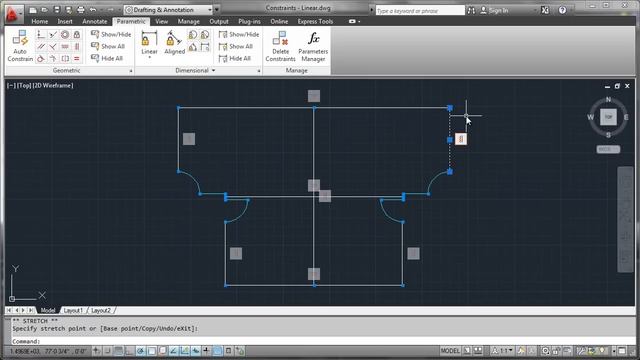Toggle Dynamic Input in status bar

[x=196, y=351]
